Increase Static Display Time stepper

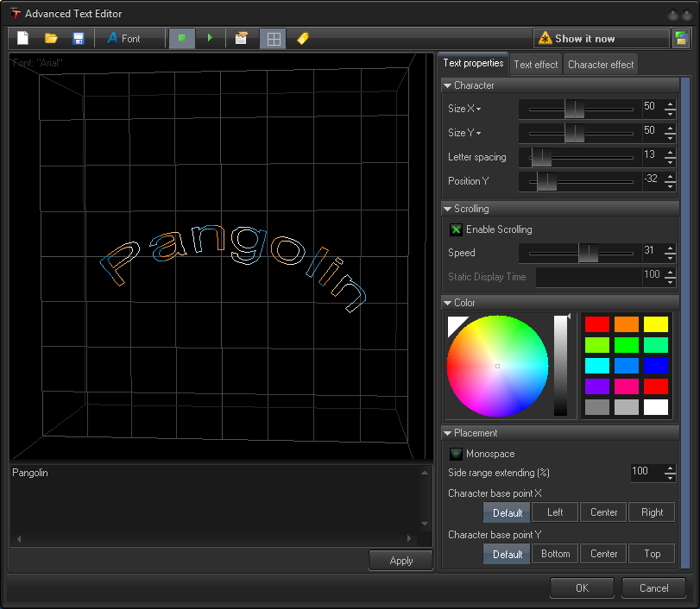670,273
